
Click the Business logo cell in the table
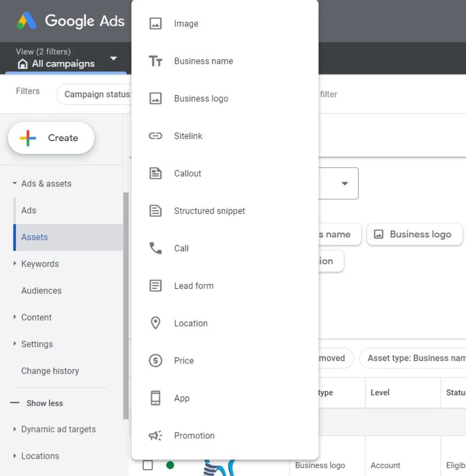(320, 465)
